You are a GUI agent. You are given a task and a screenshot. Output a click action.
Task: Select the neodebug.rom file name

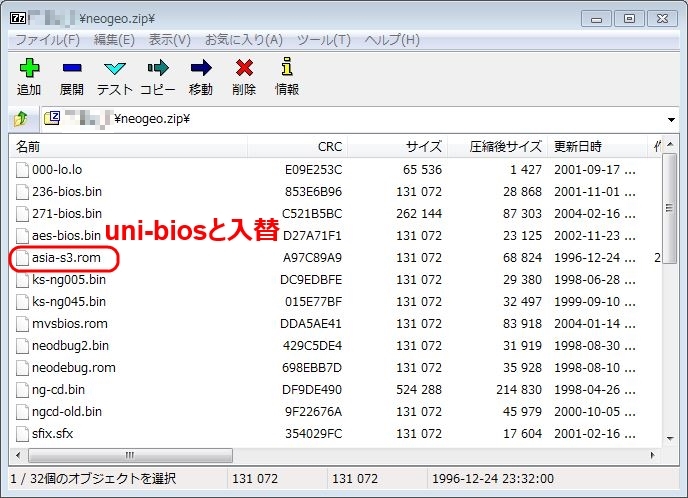tap(74, 368)
